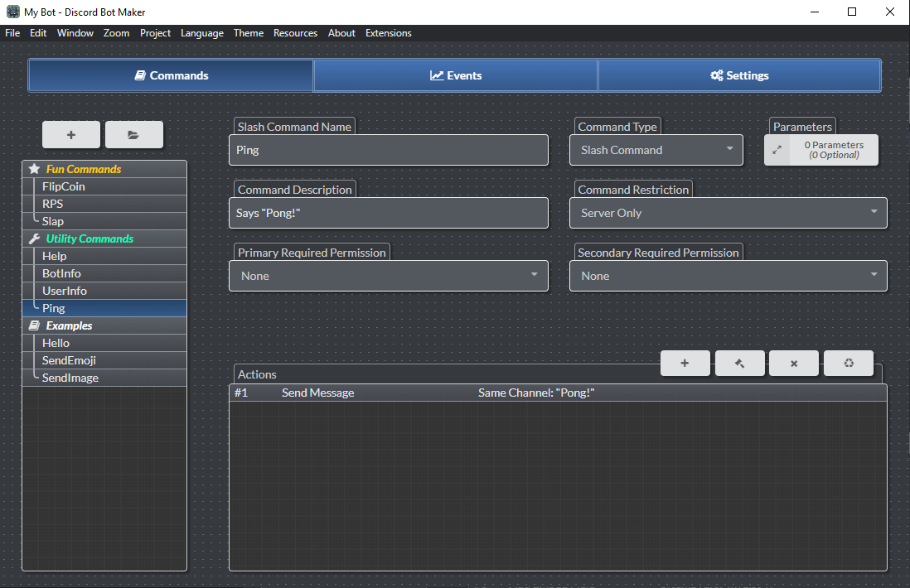
Task: Open the Extensions menu
Action: (x=388, y=33)
